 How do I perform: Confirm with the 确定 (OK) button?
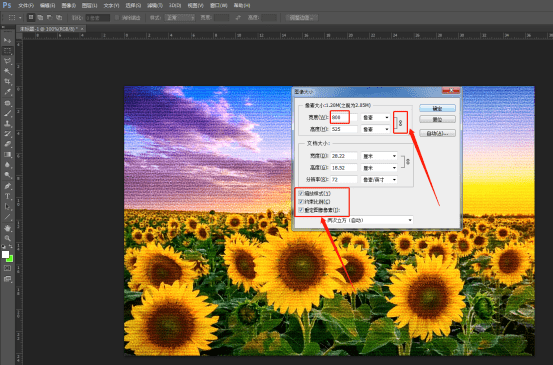click(437, 108)
